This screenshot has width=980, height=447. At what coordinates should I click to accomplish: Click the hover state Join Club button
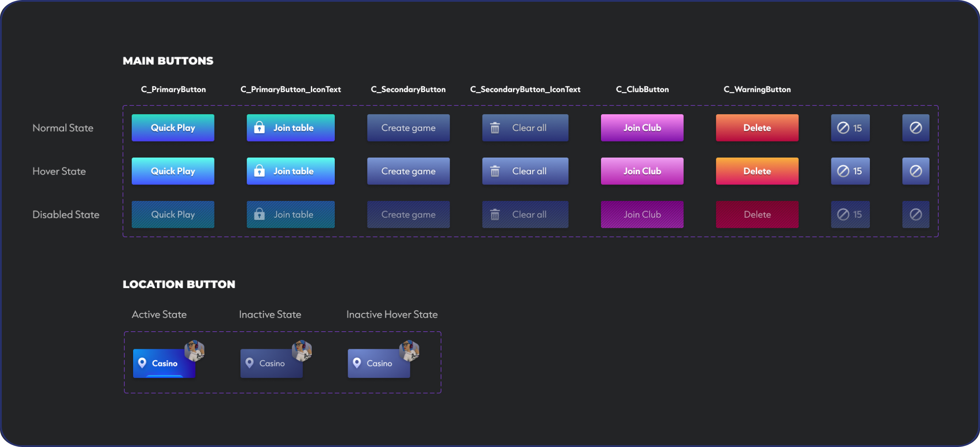[x=642, y=171]
